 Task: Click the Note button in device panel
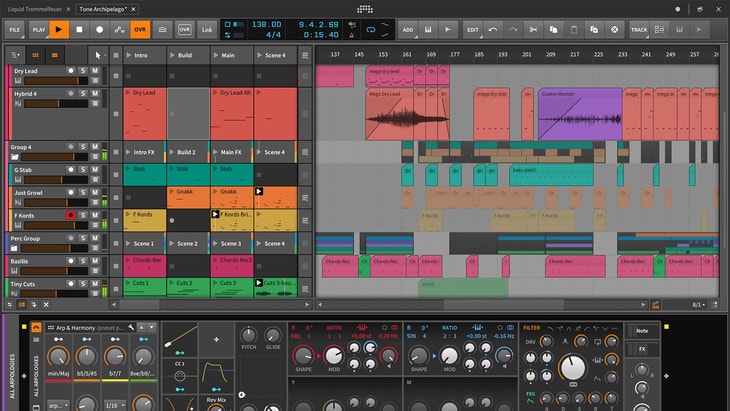pos(642,331)
